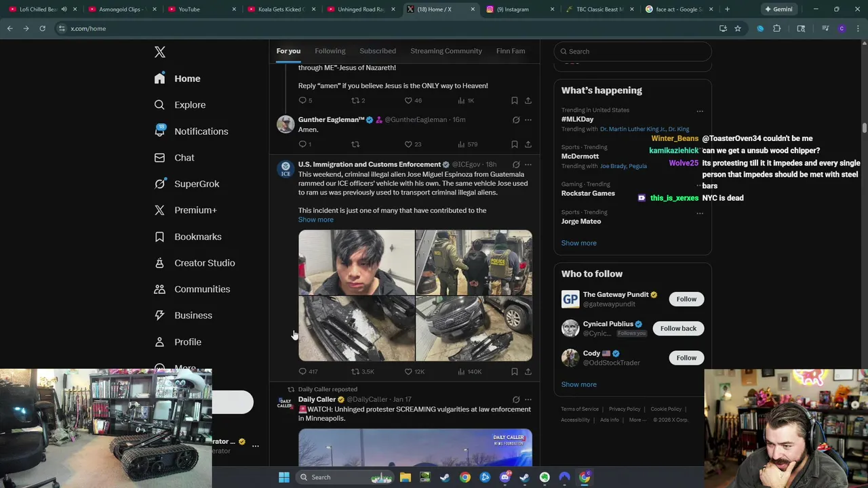
Task: Switch to the Following tab
Action: (330, 51)
